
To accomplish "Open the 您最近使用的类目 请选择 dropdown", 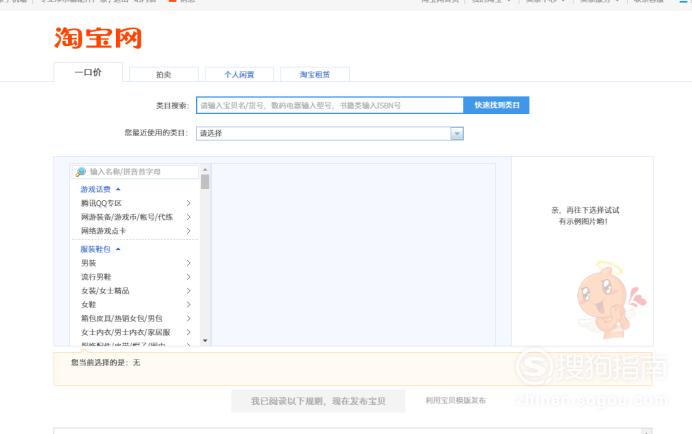I will [x=330, y=133].
